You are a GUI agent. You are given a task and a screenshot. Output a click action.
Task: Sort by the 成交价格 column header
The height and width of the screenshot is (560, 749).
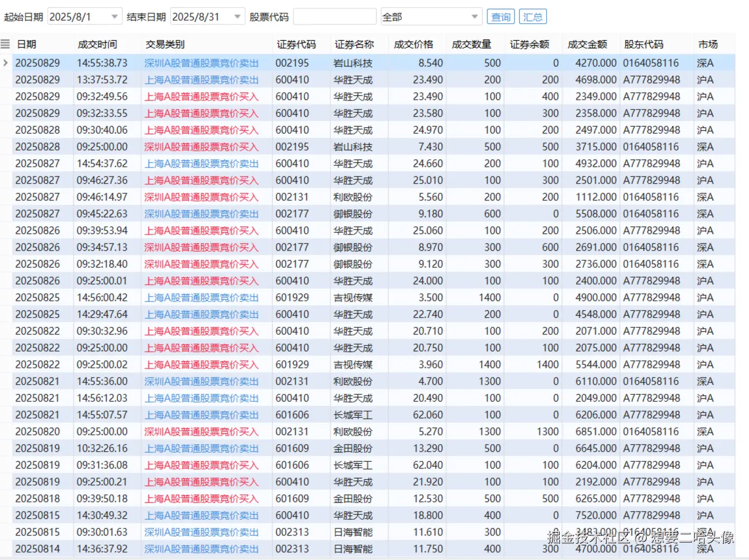[413, 44]
